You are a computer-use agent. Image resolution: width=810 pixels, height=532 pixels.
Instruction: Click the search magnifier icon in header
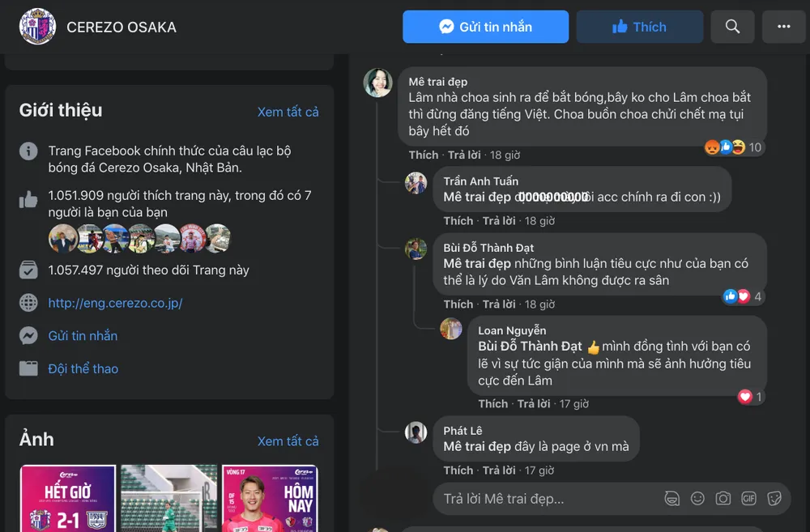[x=732, y=27]
